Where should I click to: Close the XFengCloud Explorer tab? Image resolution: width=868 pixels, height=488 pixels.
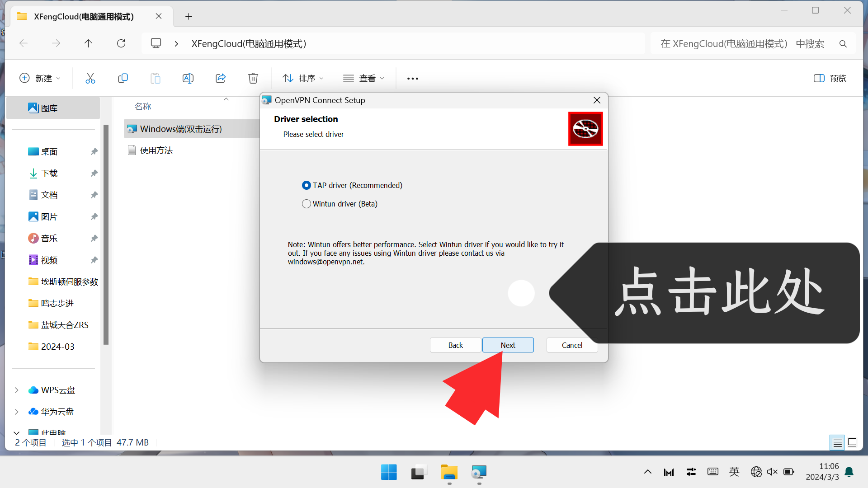pyautogui.click(x=159, y=16)
